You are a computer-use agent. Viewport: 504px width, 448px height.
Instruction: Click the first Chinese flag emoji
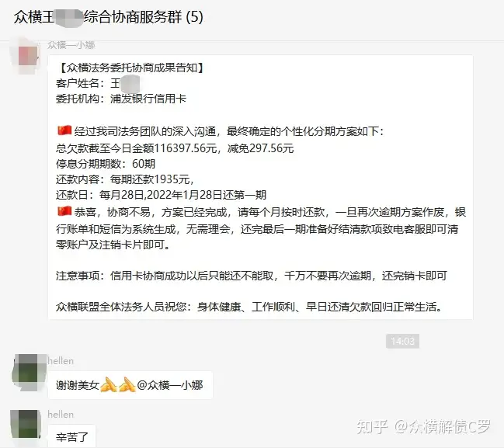pyautogui.click(x=64, y=130)
